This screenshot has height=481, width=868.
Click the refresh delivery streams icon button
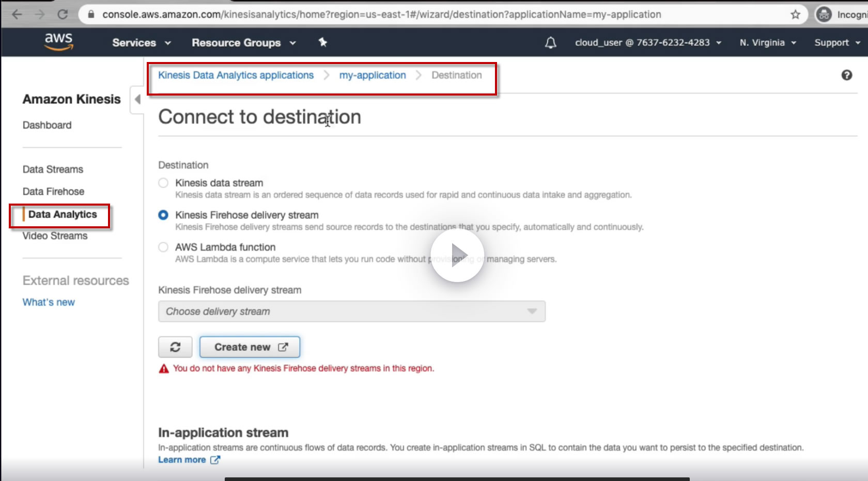click(x=175, y=347)
